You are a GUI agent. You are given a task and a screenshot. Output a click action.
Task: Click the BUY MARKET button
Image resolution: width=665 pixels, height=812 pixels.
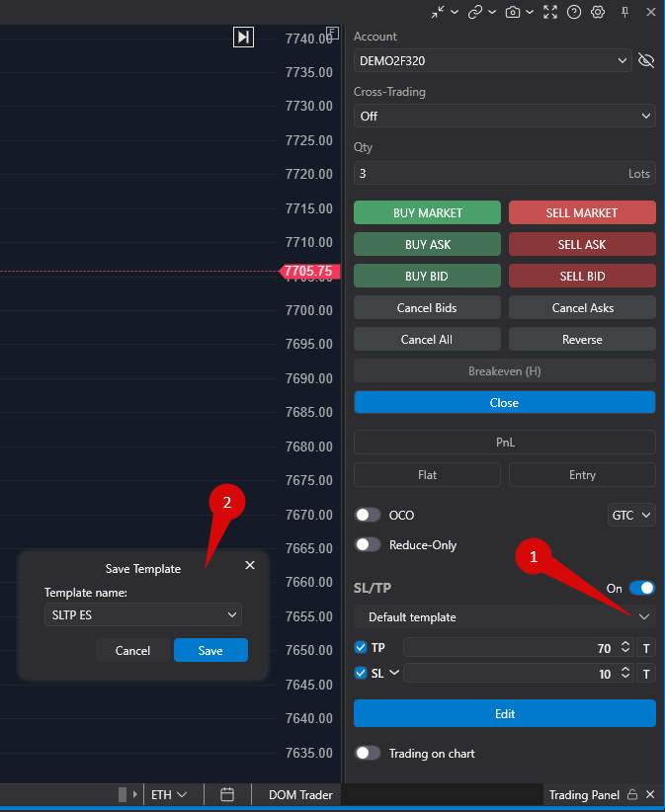pyautogui.click(x=427, y=212)
